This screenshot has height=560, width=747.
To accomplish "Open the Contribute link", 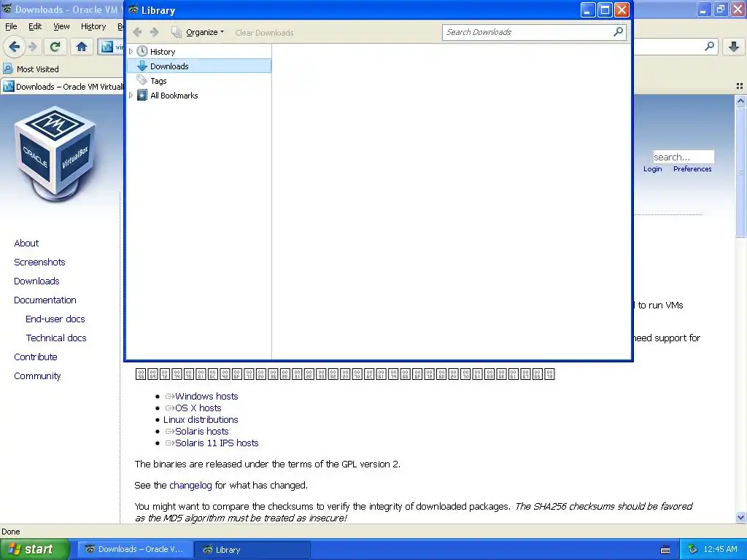I will pyautogui.click(x=35, y=357).
